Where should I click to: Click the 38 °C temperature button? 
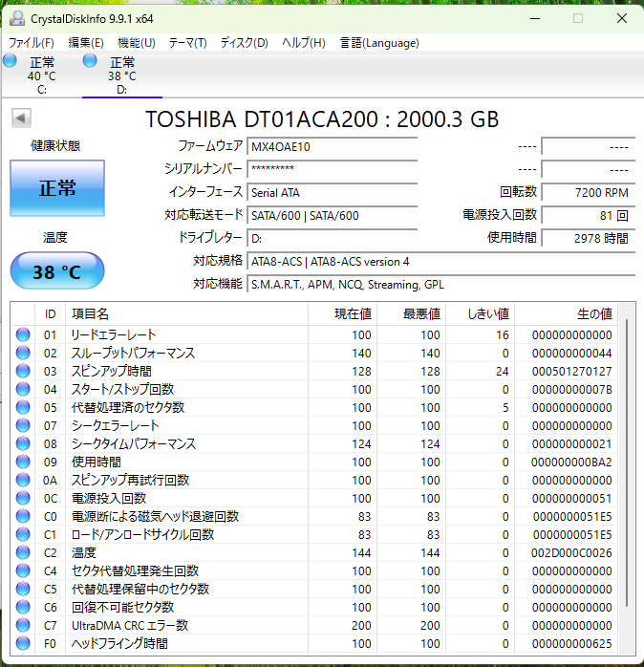tap(57, 271)
